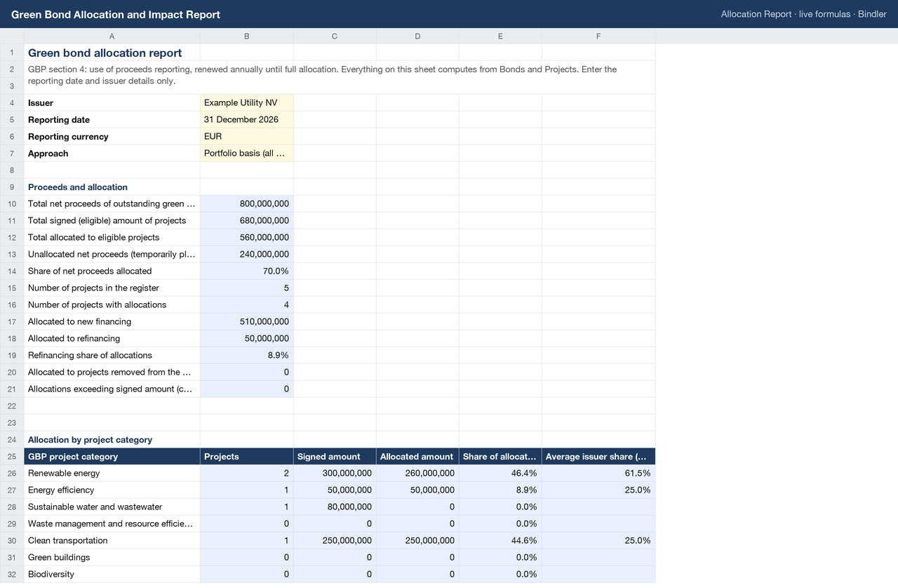Image resolution: width=898 pixels, height=588 pixels.
Task: Click Renewable energy share 46.4%
Action: 500,474
